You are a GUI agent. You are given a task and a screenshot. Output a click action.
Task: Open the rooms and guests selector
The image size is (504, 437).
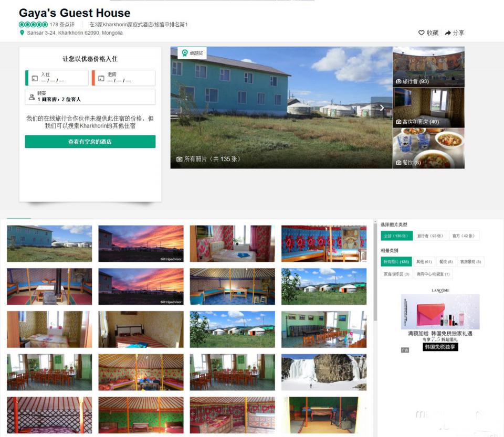pyautogui.click(x=90, y=97)
